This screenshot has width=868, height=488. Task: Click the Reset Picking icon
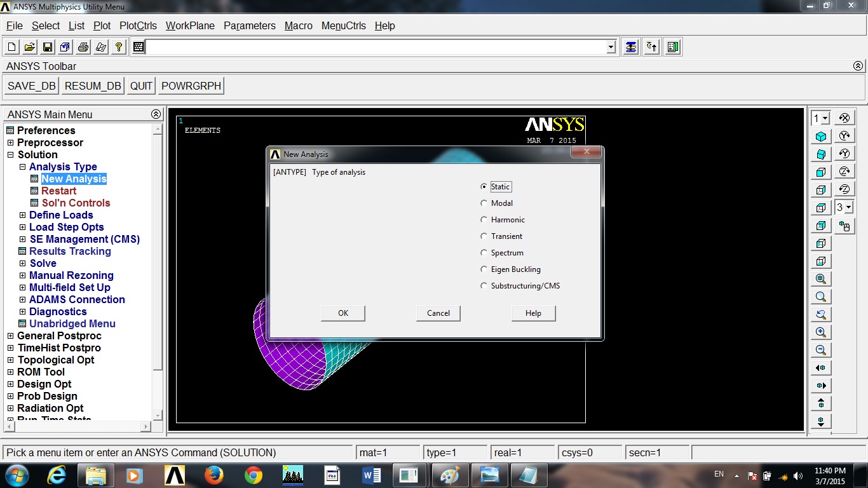tap(652, 47)
